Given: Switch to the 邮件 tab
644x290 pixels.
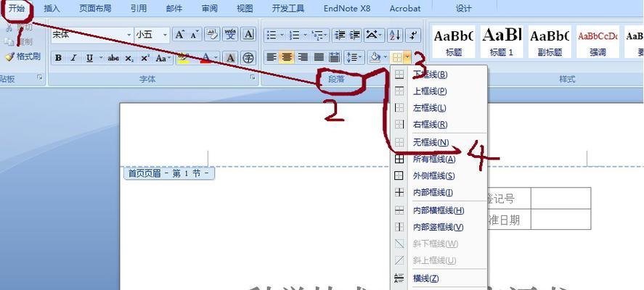Looking at the screenshot, I should click(x=174, y=8).
